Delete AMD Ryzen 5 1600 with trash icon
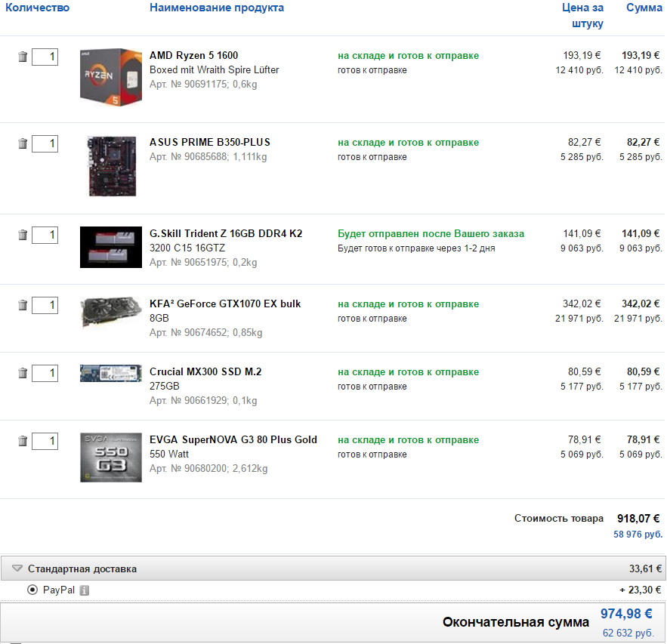 (x=23, y=57)
